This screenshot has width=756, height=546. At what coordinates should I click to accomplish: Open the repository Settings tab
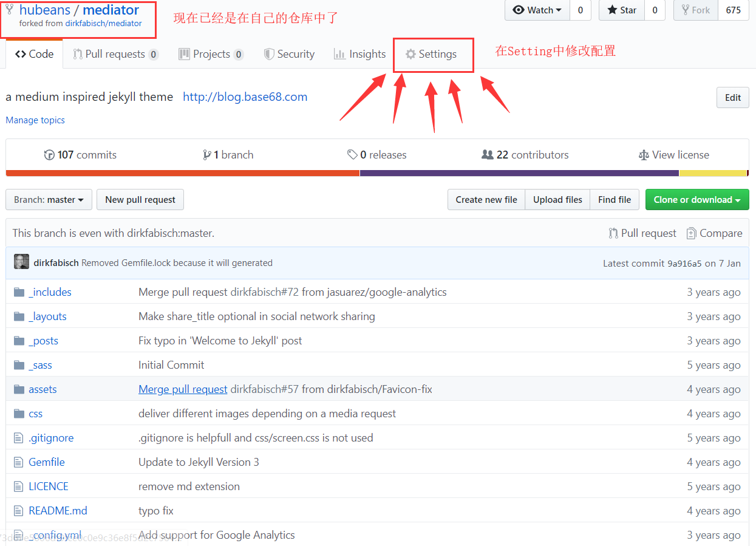click(x=431, y=54)
